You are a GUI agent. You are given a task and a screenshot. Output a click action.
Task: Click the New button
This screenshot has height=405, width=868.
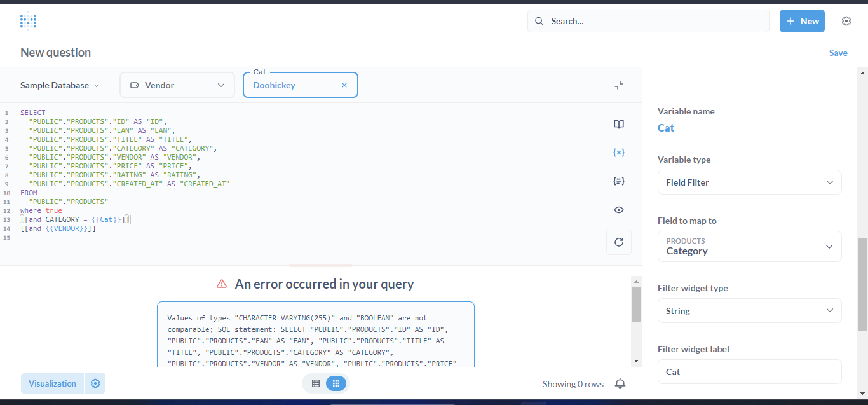[x=802, y=21]
